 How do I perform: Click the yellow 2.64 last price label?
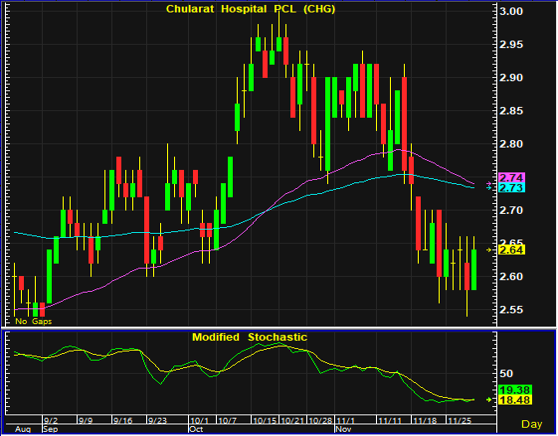[x=511, y=250]
